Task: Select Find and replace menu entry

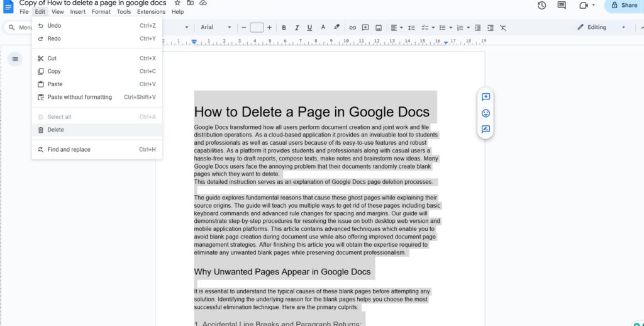Action: pyautogui.click(x=69, y=150)
